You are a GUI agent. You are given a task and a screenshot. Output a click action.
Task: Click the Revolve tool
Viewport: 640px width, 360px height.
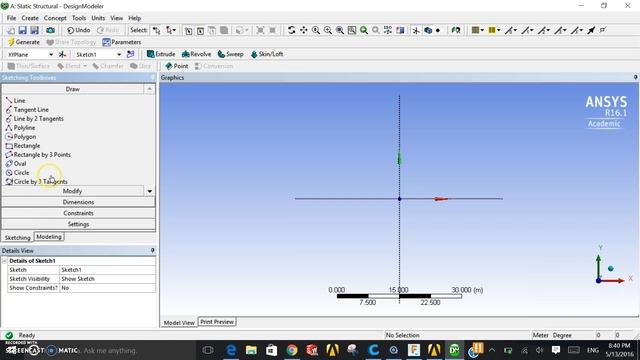(x=196, y=54)
